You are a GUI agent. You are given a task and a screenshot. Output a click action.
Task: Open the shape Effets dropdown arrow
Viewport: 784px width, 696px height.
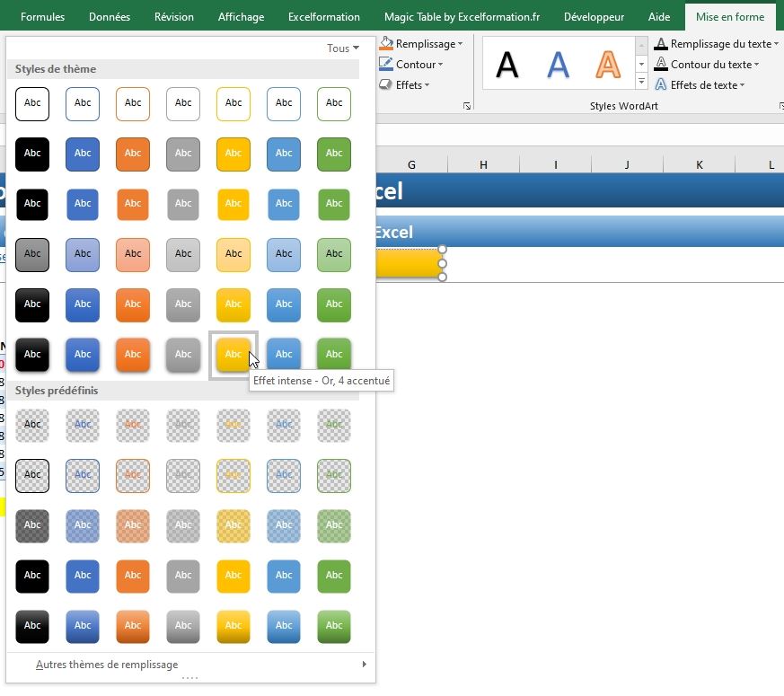pyautogui.click(x=427, y=85)
